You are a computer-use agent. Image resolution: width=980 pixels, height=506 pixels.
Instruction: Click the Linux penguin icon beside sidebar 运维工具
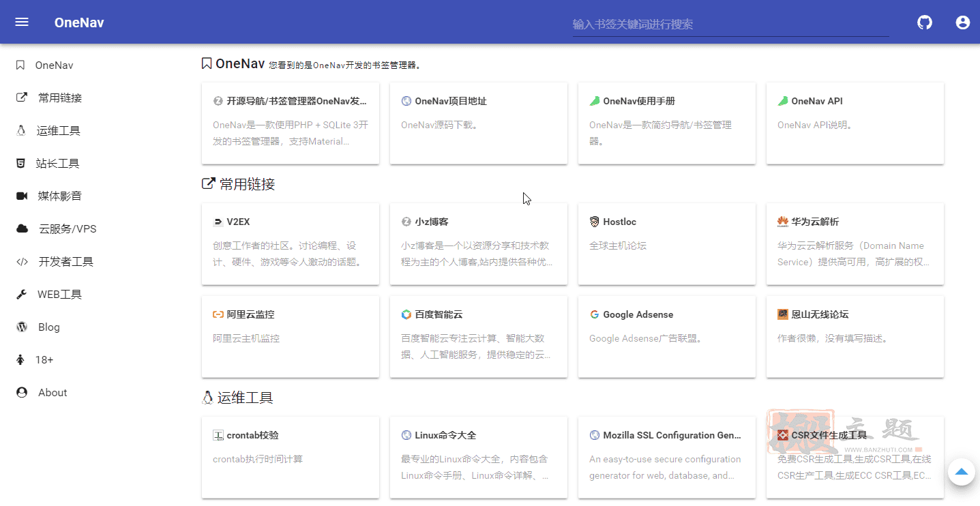pos(20,130)
